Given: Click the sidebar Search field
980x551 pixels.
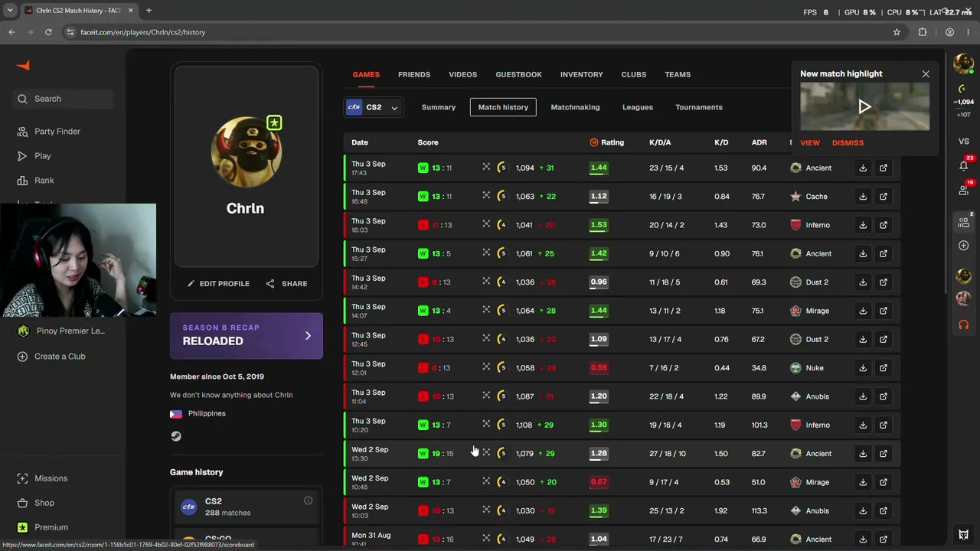Looking at the screenshot, I should (x=63, y=99).
